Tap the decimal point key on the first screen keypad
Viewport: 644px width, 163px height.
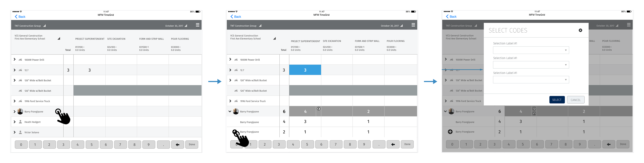coord(164,145)
